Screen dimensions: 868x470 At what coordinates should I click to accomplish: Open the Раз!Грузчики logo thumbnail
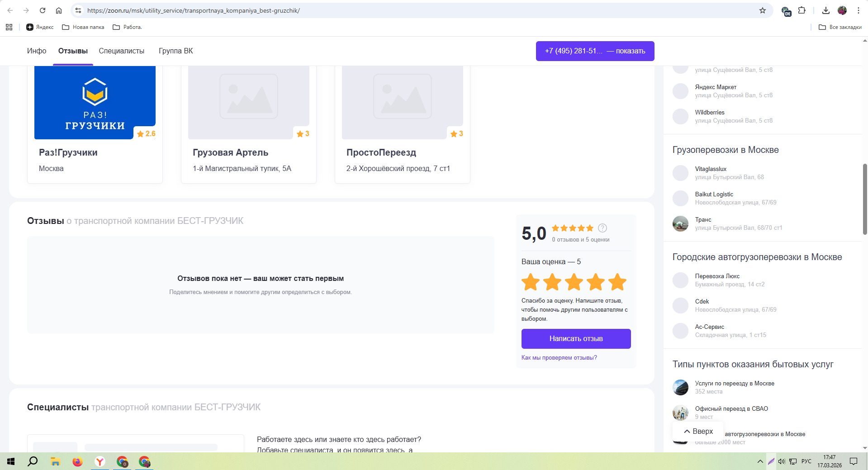click(95, 103)
